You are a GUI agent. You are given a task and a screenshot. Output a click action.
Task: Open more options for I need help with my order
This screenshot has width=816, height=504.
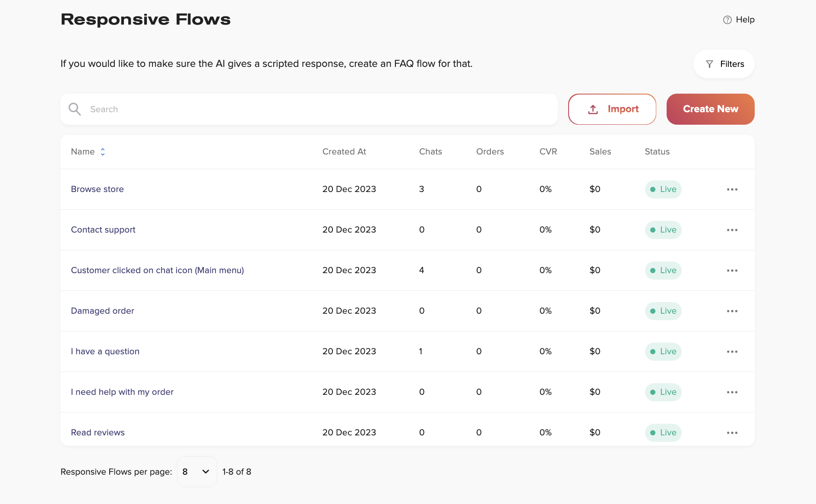coord(732,392)
